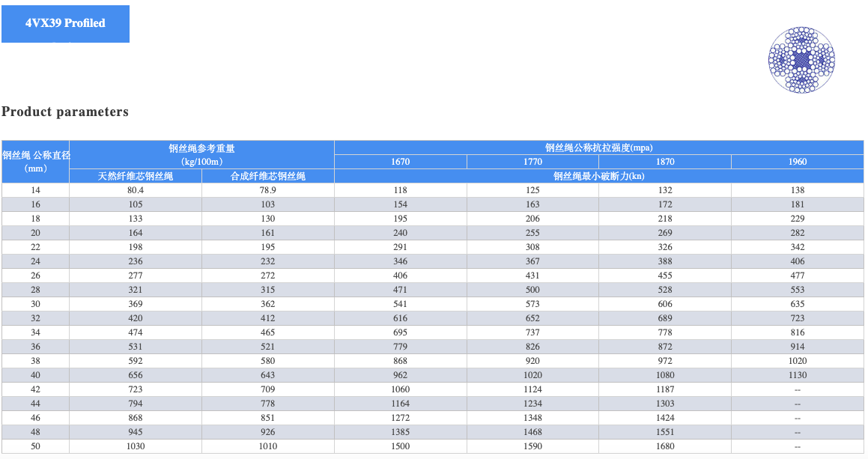
Task: Select the 1960 tensile strength column header
Action: pos(798,162)
